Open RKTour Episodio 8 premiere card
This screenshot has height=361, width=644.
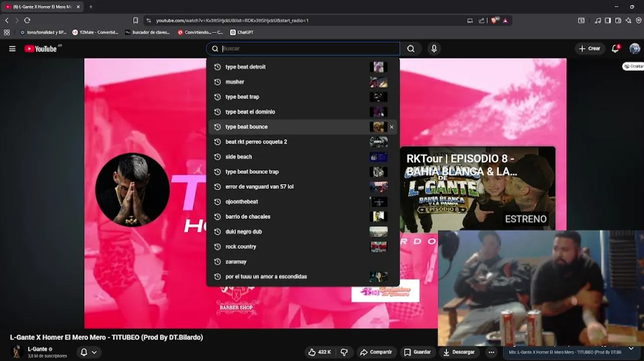(x=477, y=189)
